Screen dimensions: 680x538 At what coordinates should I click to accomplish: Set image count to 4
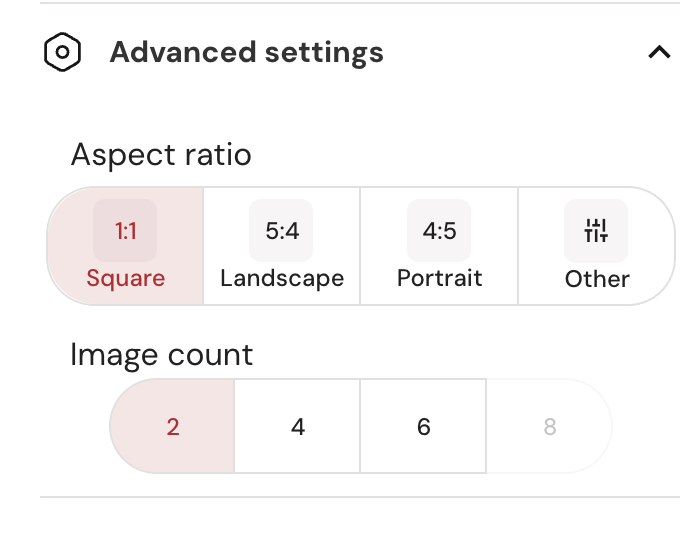tap(298, 426)
